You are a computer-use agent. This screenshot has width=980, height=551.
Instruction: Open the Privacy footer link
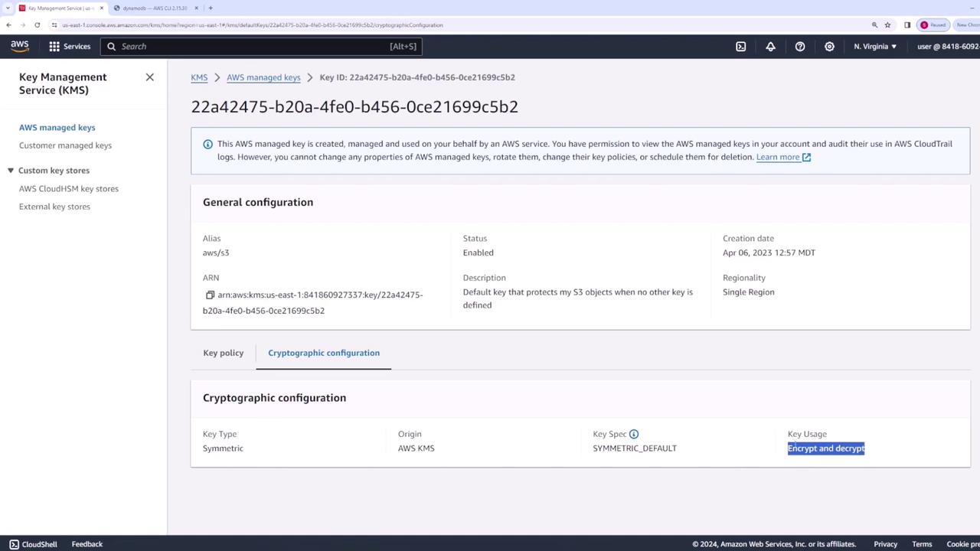point(885,544)
